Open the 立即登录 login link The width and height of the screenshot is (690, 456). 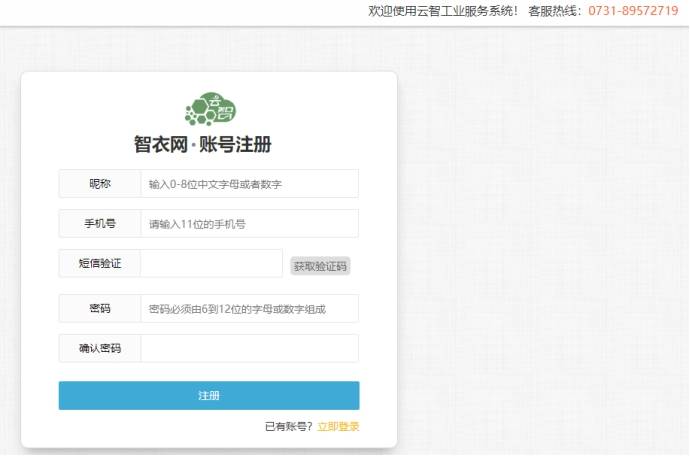tap(338, 426)
